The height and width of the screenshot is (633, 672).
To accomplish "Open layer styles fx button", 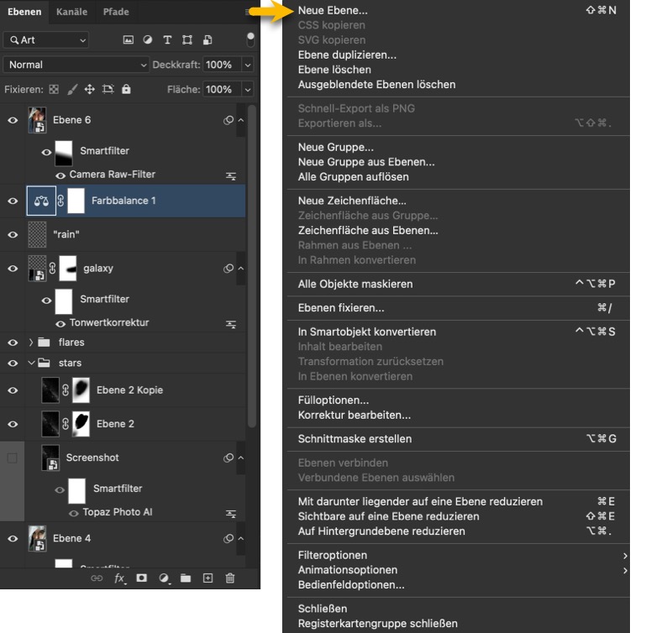I will coord(119,578).
